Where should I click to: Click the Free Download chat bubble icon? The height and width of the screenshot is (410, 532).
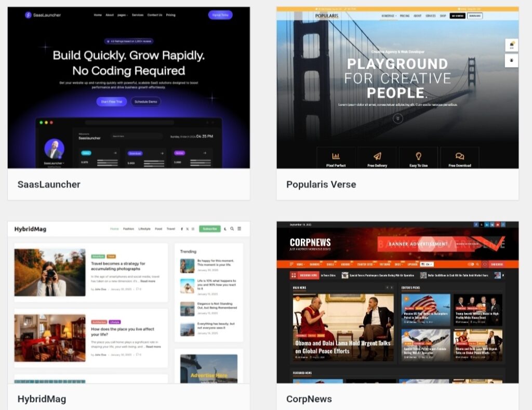458,156
